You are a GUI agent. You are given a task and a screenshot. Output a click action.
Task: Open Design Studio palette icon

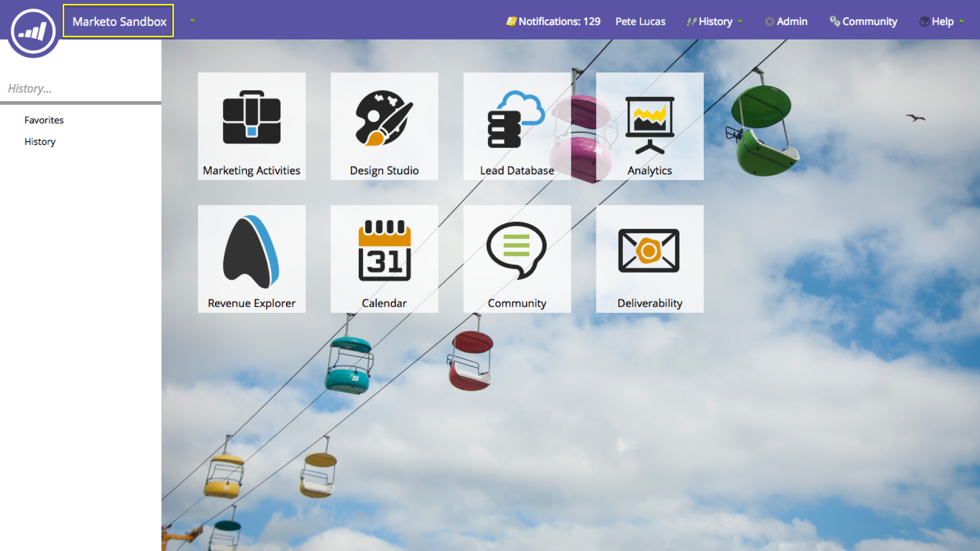point(384,126)
